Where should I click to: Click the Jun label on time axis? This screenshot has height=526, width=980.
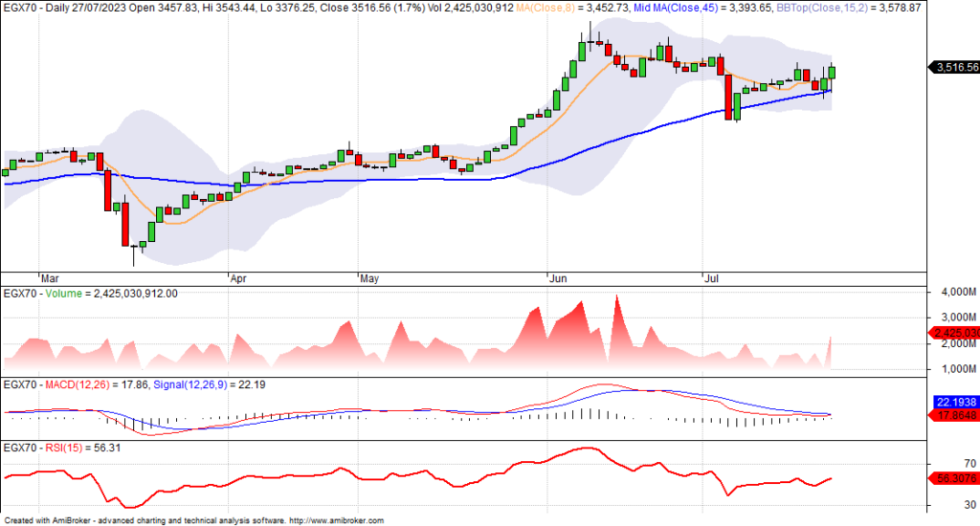(x=557, y=280)
